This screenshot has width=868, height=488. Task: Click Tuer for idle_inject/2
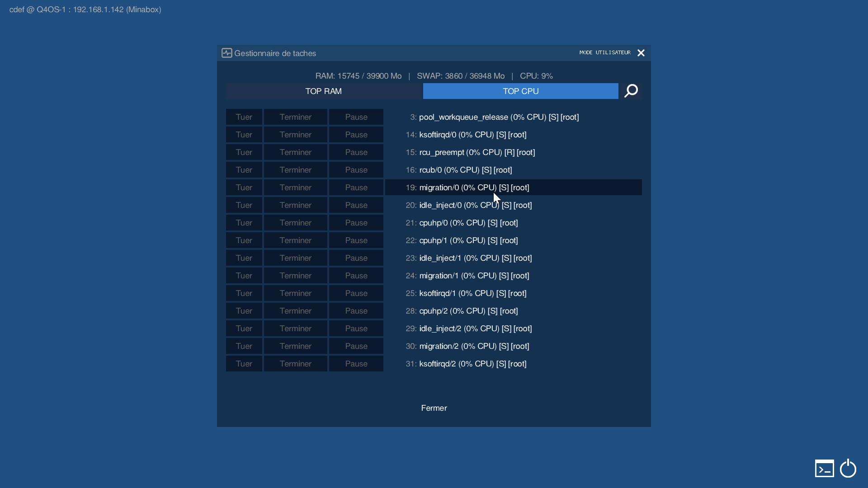pos(244,328)
